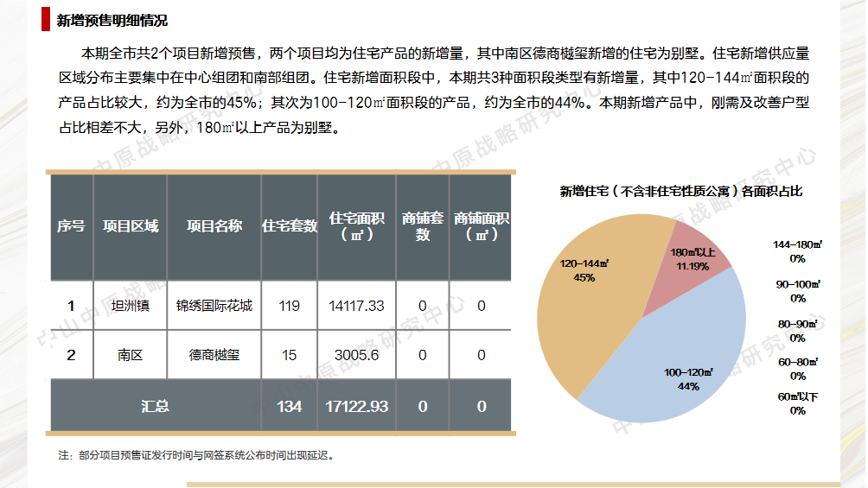Click the pie chart title 新增住宅各面积占比
Image resolution: width=868 pixels, height=488 pixels.
681,192
